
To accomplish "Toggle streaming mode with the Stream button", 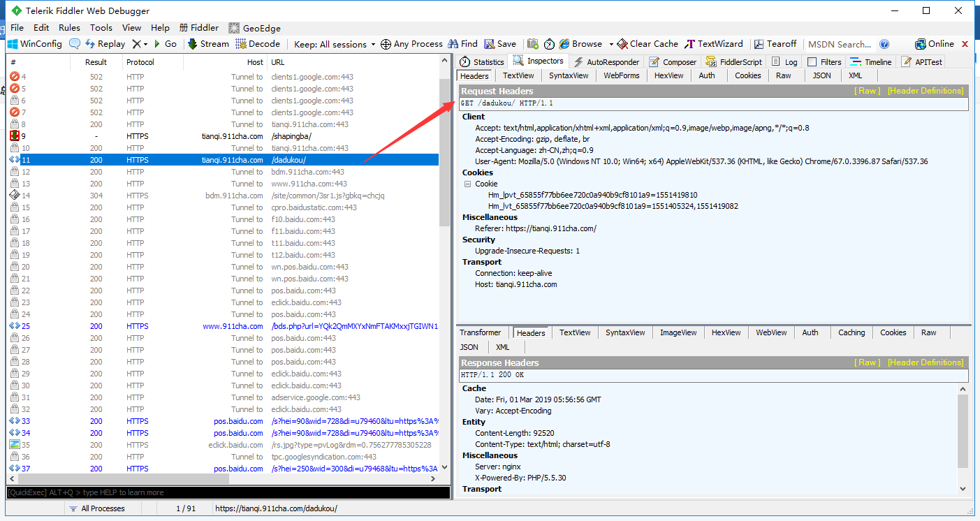I will point(207,43).
